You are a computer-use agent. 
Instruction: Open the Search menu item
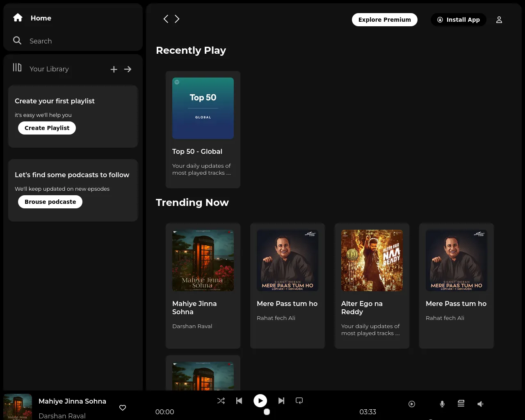pyautogui.click(x=41, y=41)
